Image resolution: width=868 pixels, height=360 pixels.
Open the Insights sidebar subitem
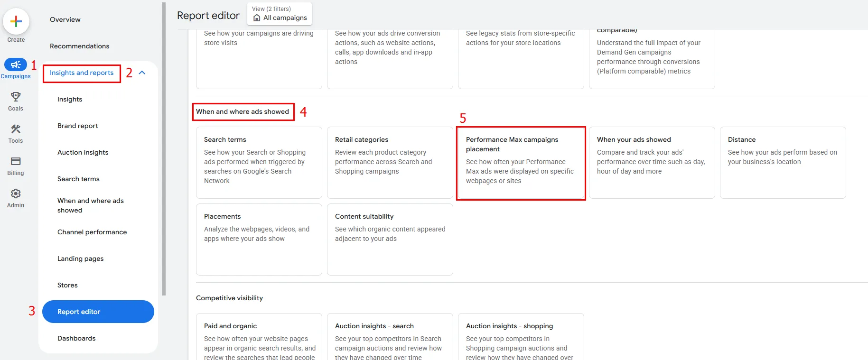[70, 99]
